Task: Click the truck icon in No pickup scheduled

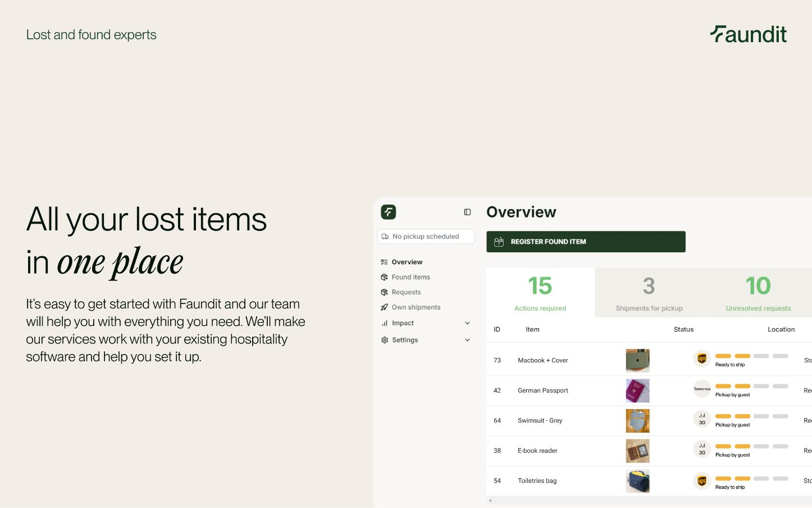Action: point(385,237)
